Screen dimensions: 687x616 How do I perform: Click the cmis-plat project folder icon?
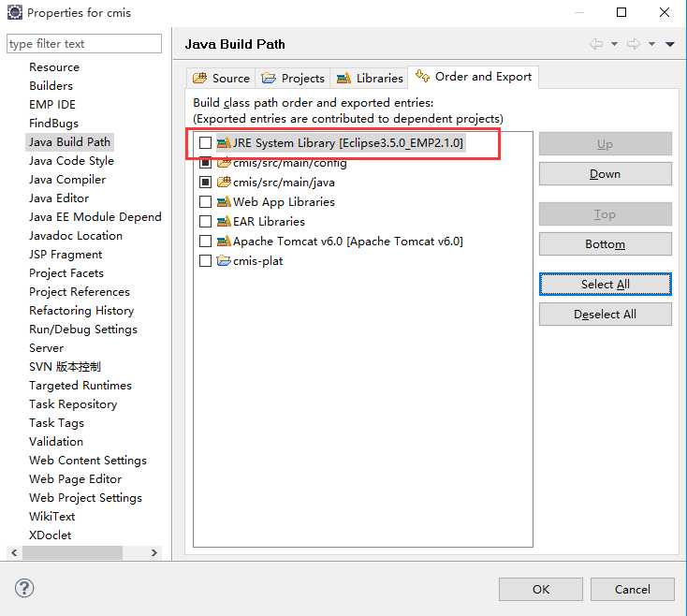(x=224, y=260)
